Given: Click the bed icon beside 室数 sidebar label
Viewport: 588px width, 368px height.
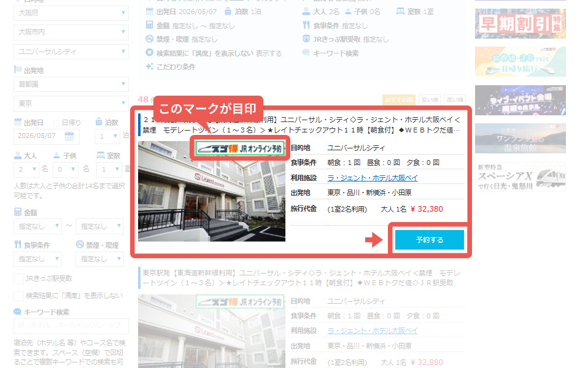Looking at the screenshot, I should (101, 155).
